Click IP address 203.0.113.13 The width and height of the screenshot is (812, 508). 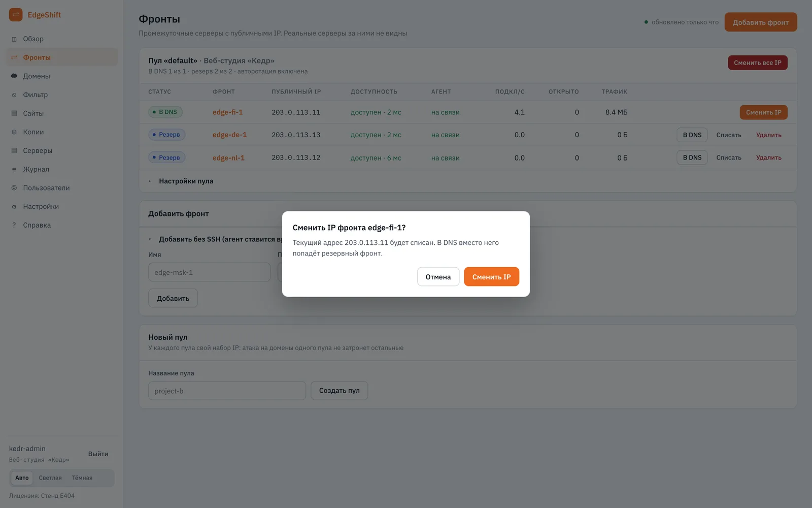coord(296,135)
